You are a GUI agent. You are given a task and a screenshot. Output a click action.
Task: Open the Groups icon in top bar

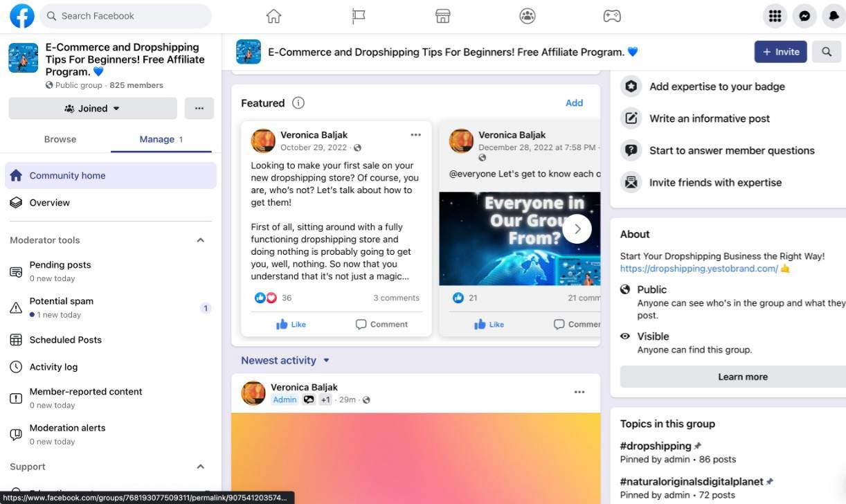(x=528, y=16)
